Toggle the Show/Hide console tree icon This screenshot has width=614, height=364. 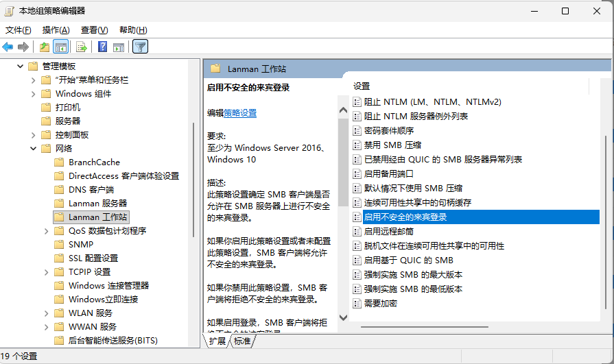[x=61, y=47]
